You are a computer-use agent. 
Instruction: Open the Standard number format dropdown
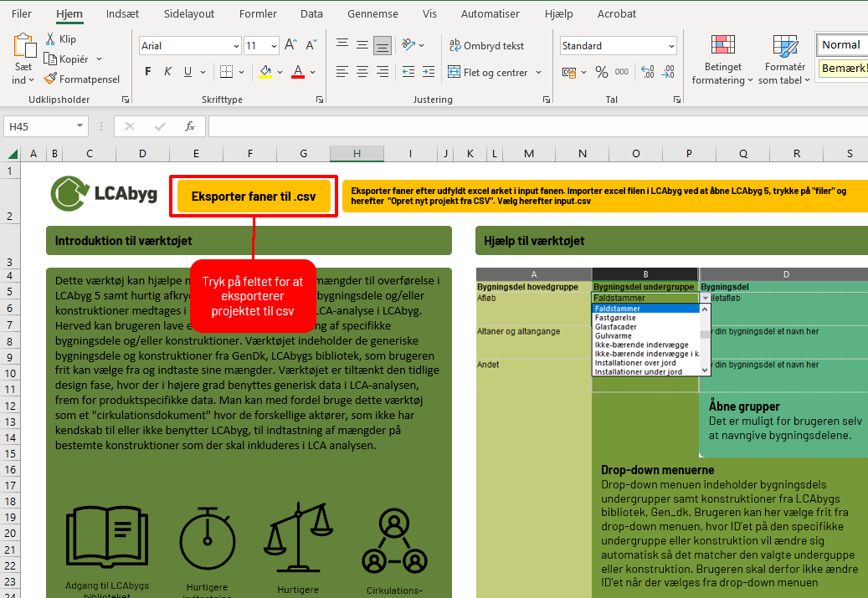tap(671, 46)
